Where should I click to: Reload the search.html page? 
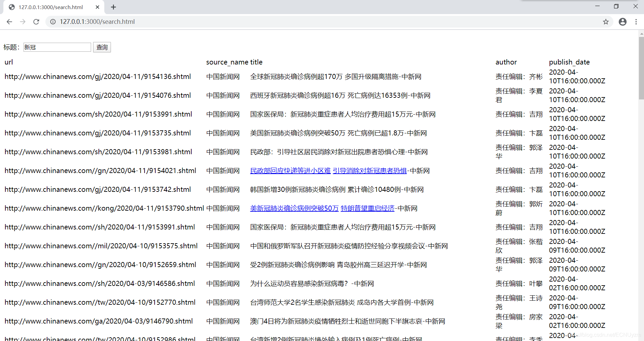click(36, 22)
